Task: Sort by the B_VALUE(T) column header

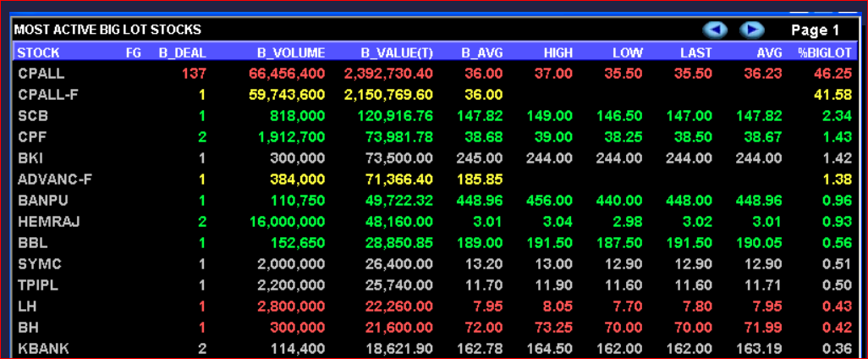Action: click(397, 53)
